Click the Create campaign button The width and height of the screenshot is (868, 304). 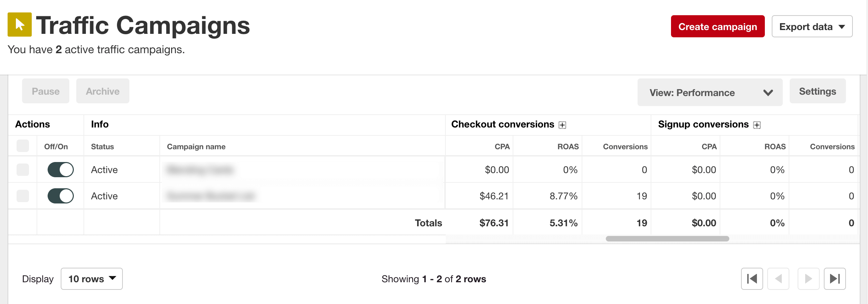click(718, 27)
